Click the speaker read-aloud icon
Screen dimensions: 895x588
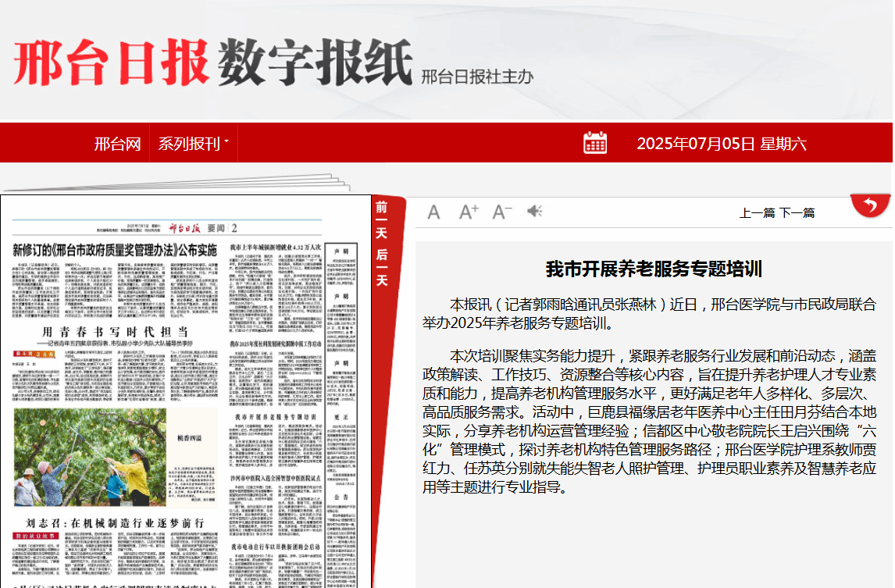[x=534, y=212]
